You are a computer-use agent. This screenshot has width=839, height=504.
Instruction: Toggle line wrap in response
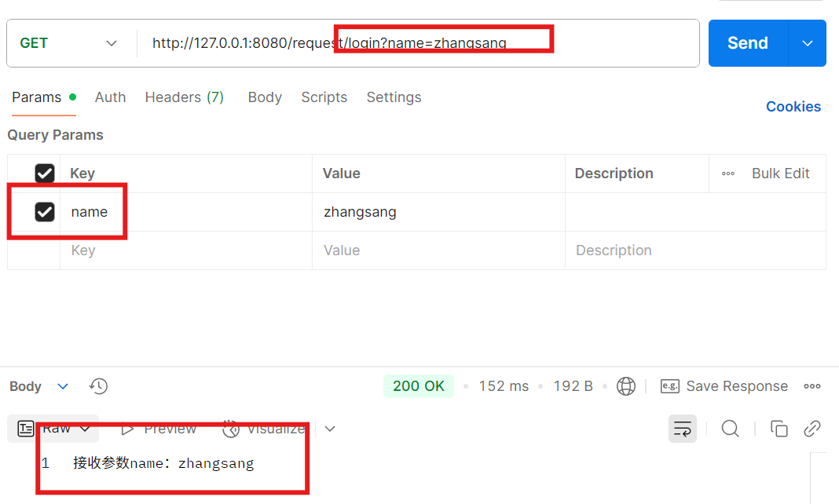coord(682,429)
